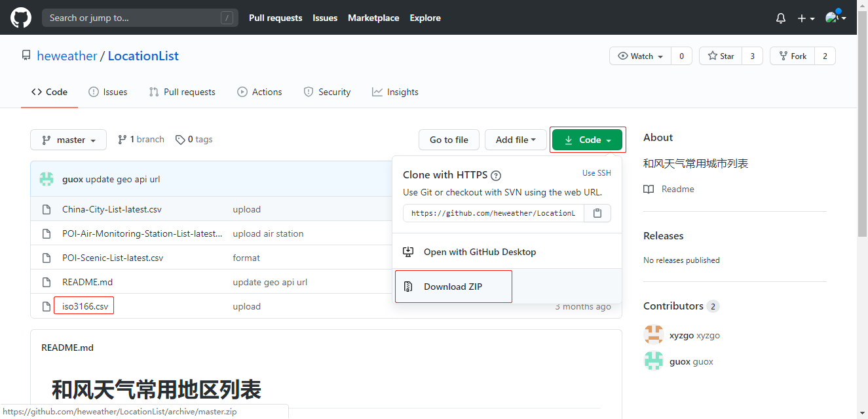Switch to the Code tab
The height and width of the screenshot is (419, 868).
click(49, 92)
